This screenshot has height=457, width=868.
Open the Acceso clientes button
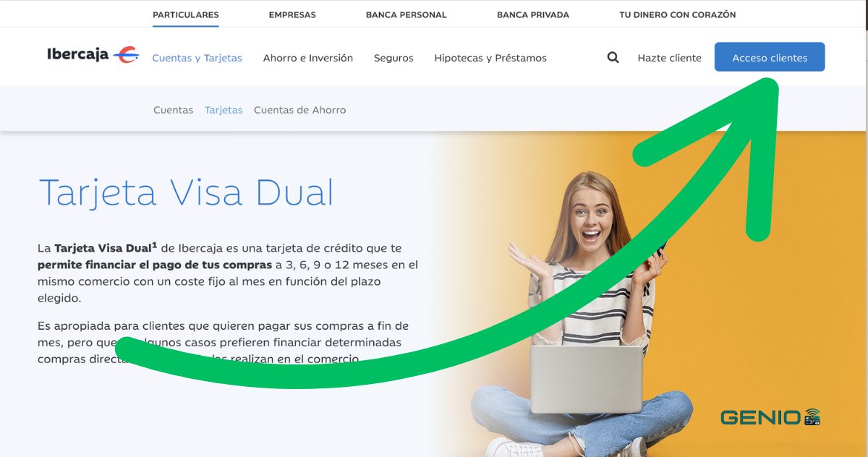770,57
